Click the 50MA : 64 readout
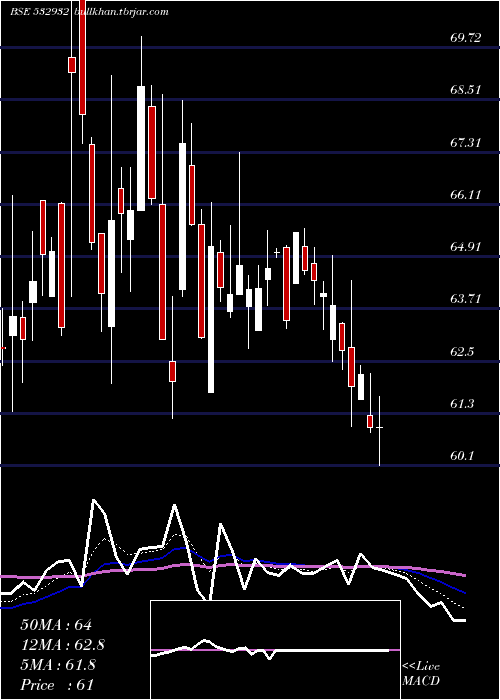The width and height of the screenshot is (500, 700). tap(56, 625)
